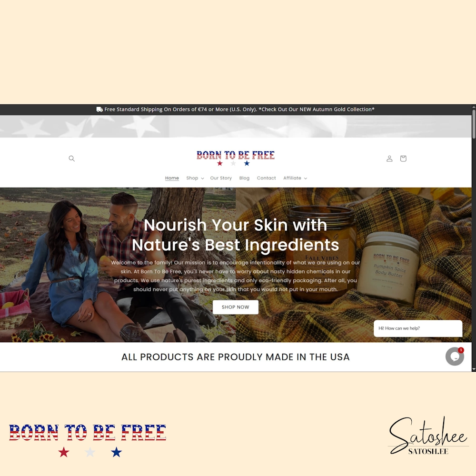476x476 pixels.
Task: Go to the Home menu item
Action: point(172,178)
